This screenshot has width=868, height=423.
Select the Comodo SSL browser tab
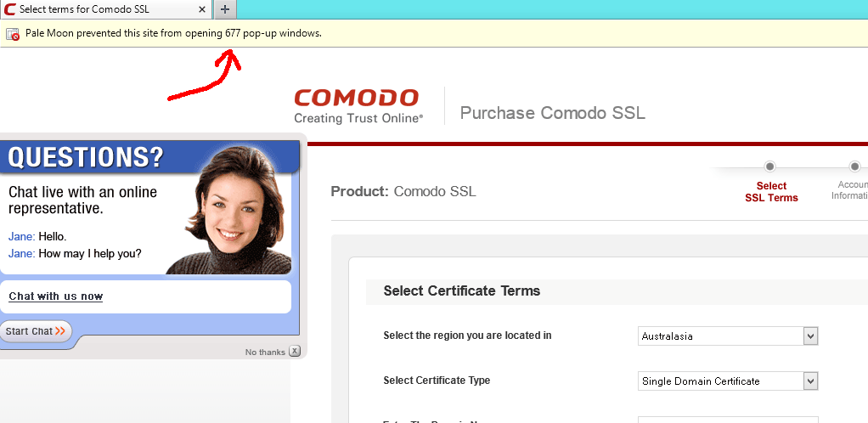click(105, 9)
